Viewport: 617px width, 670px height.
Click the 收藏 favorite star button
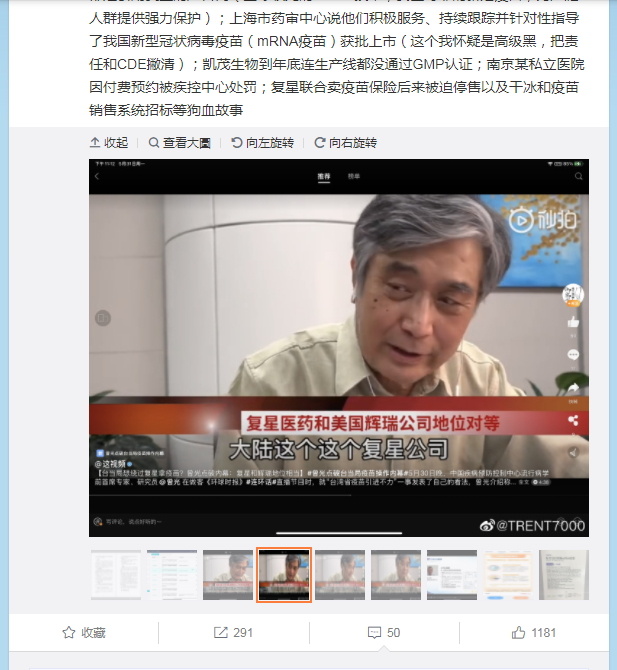(x=84, y=632)
